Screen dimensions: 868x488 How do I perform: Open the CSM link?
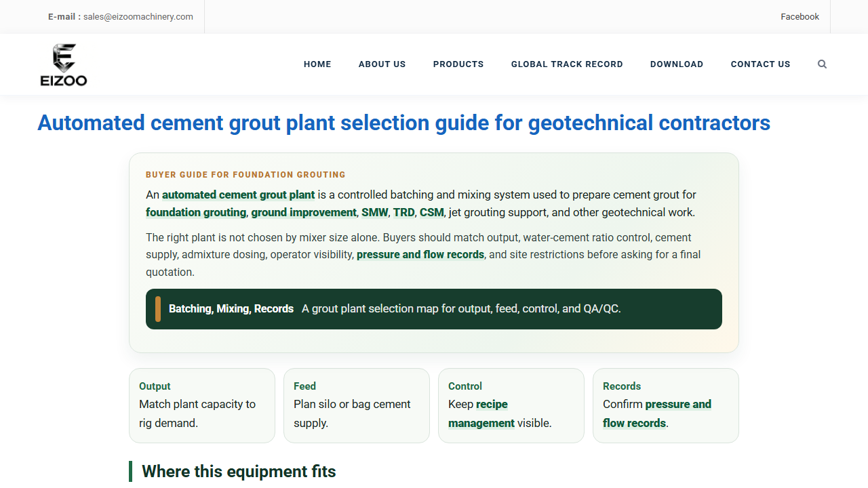tap(431, 212)
